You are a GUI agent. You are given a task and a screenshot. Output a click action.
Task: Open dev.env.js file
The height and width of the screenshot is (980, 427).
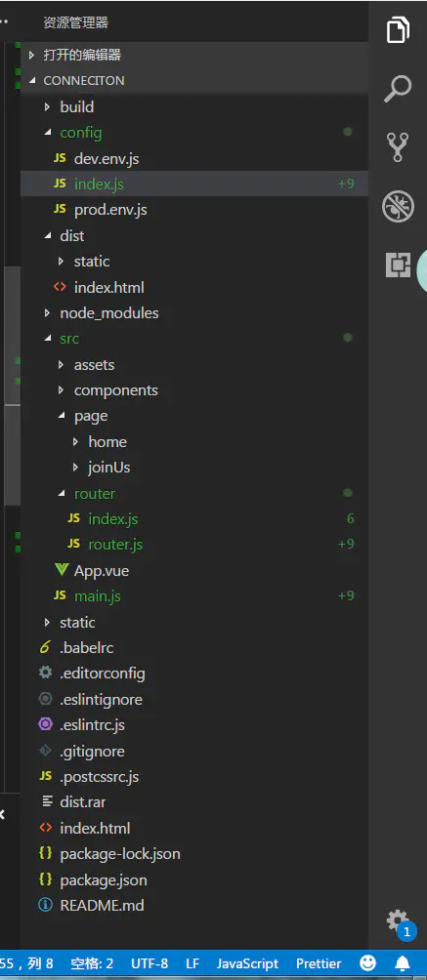pyautogui.click(x=194, y=158)
